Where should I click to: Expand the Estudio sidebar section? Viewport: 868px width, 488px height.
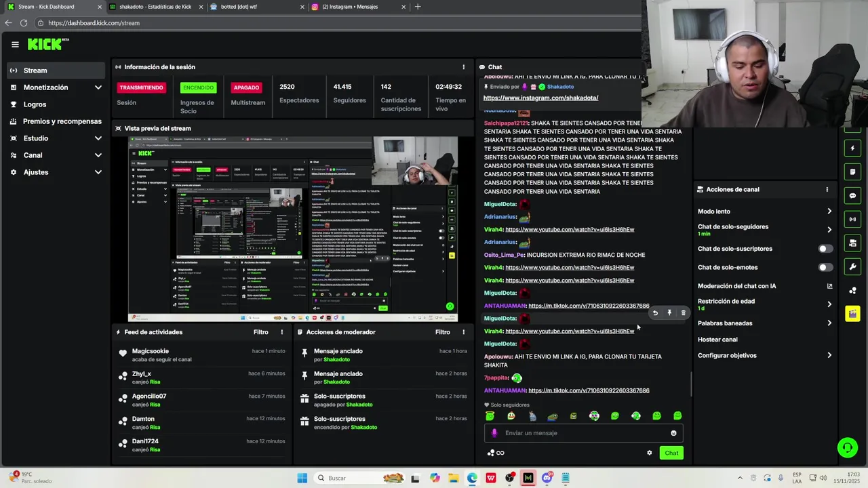[98, 138]
